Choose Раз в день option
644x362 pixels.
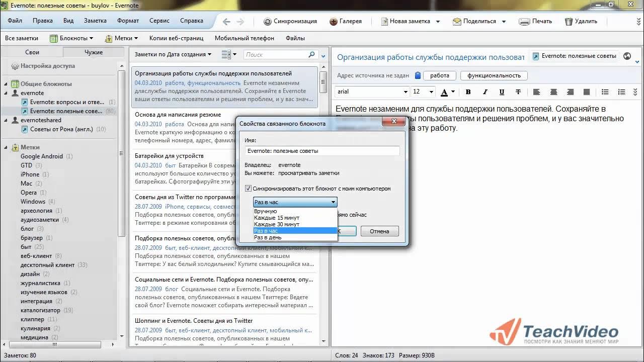coord(295,237)
